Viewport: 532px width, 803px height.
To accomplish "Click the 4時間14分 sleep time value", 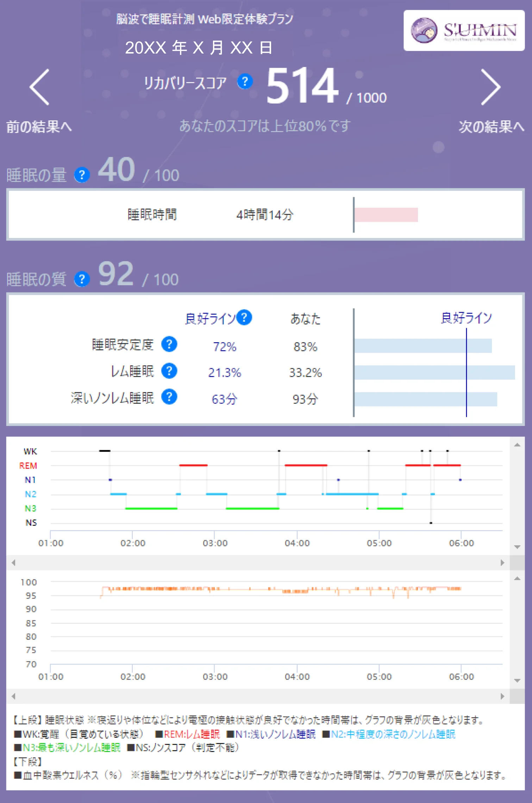I will [265, 214].
